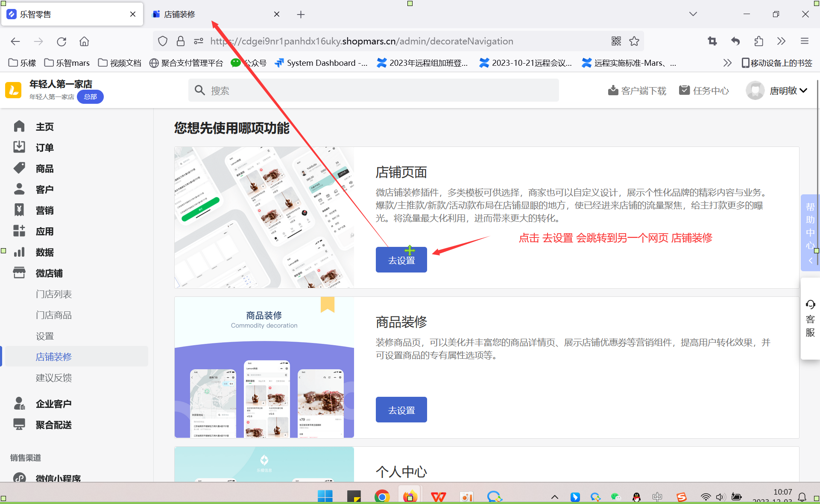Open the 乐檬 bookmark folder
Image resolution: width=820 pixels, height=504 pixels.
(22, 63)
